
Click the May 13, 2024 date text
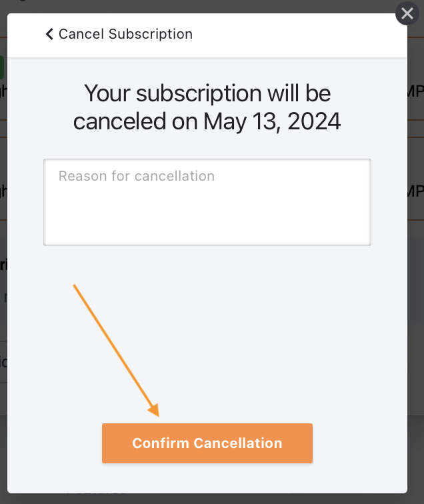click(272, 121)
